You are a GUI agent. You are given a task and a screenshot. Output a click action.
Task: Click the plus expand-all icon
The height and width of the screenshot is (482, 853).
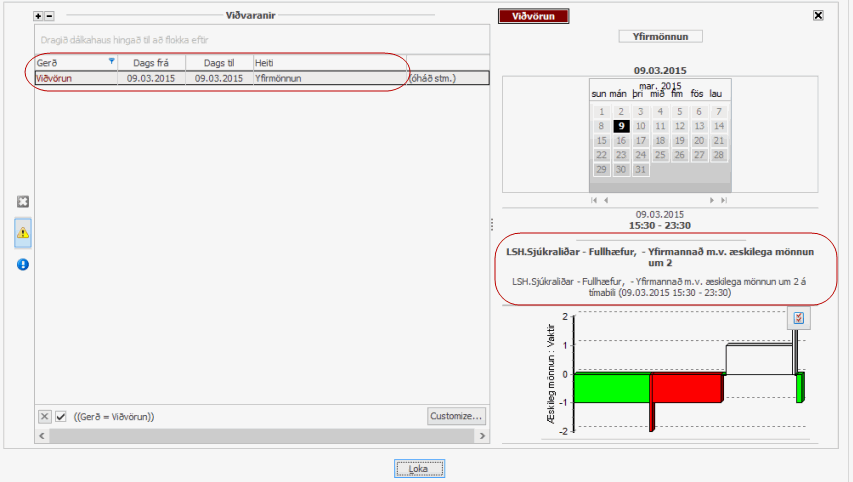pos(38,17)
